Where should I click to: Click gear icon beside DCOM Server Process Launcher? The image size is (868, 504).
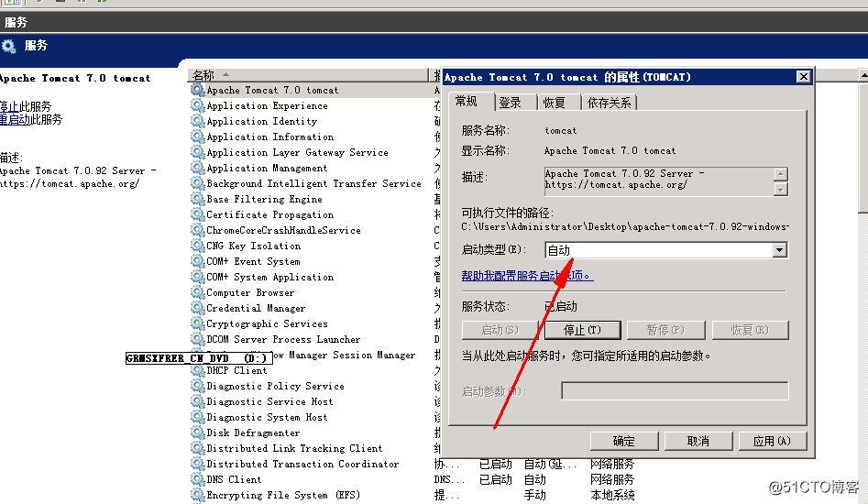coord(198,338)
